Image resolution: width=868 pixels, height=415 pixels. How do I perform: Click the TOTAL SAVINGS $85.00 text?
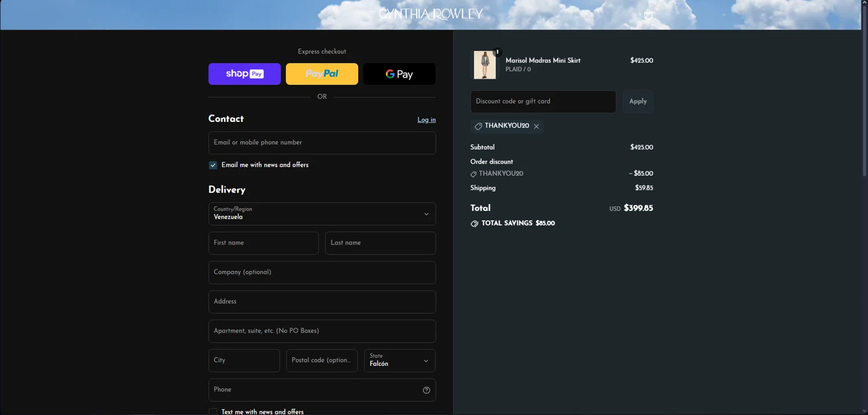click(x=518, y=223)
